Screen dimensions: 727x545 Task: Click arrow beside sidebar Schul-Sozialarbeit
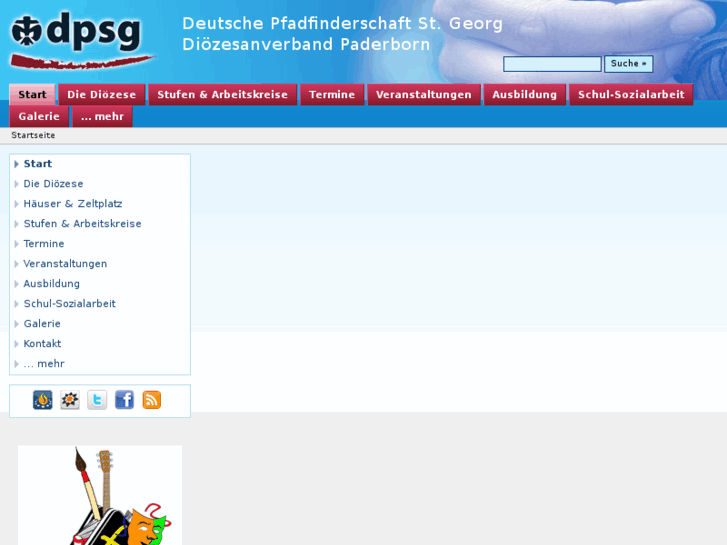(x=16, y=303)
